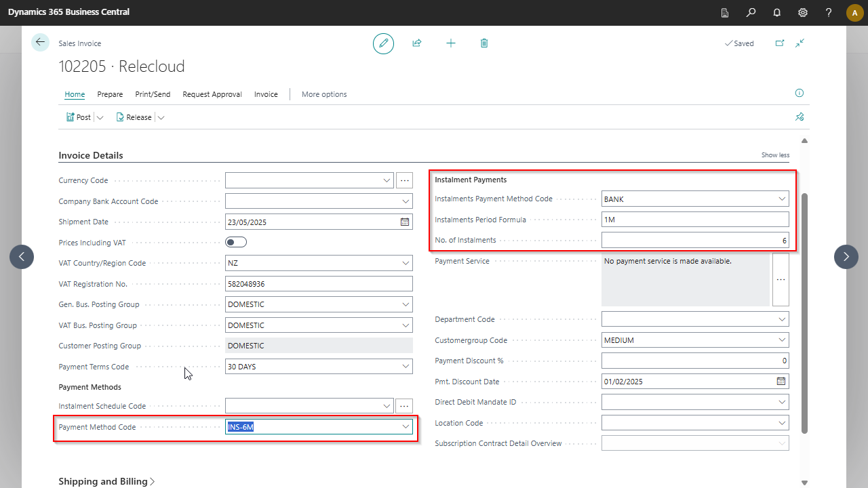Click Dynamics 365 Business Central title
This screenshot has width=868, height=488.
[68, 12]
